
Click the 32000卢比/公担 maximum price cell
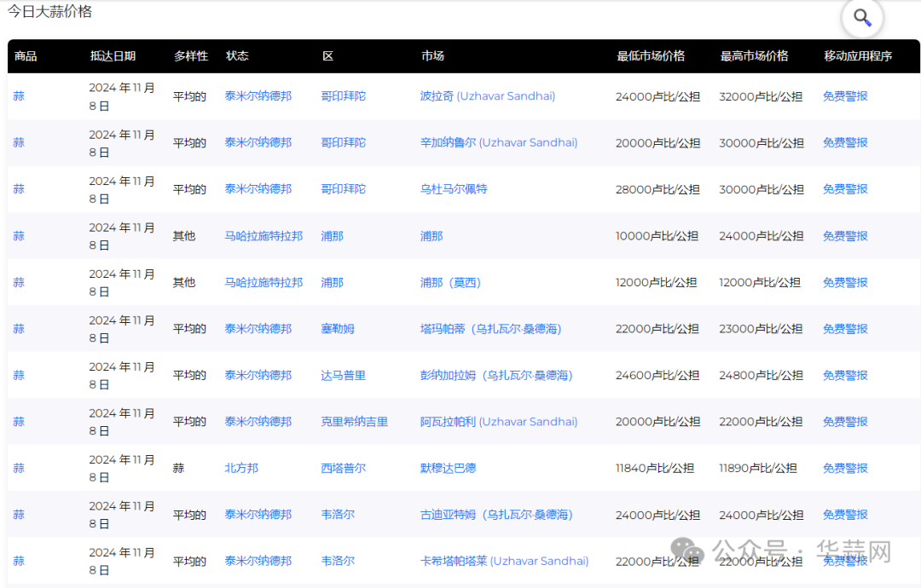(x=761, y=96)
